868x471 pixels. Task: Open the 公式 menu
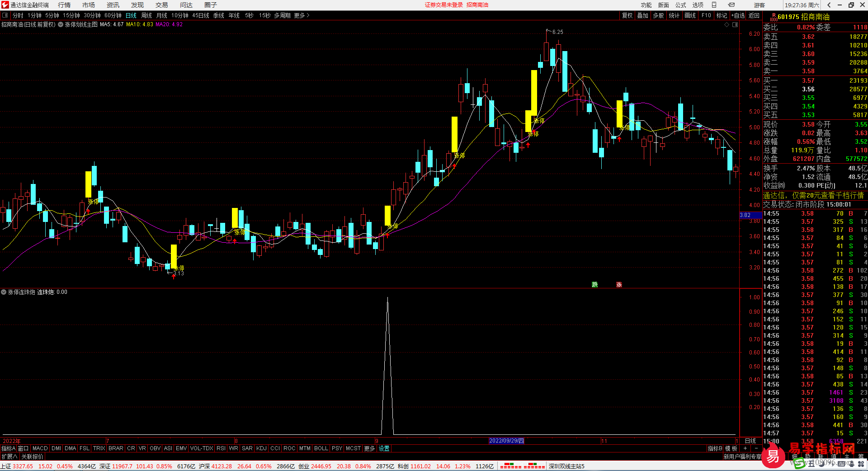coord(680,5)
